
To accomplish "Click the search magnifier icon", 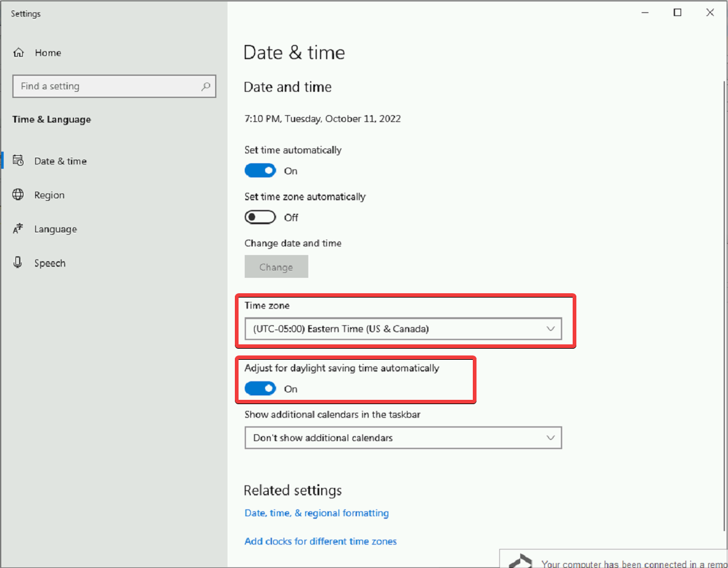I will click(x=206, y=86).
